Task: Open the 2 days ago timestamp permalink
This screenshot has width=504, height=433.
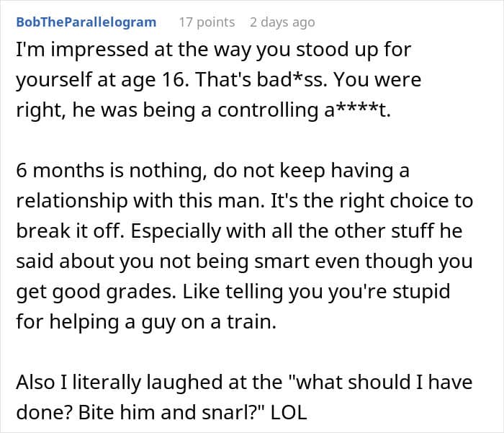Action: [282, 22]
